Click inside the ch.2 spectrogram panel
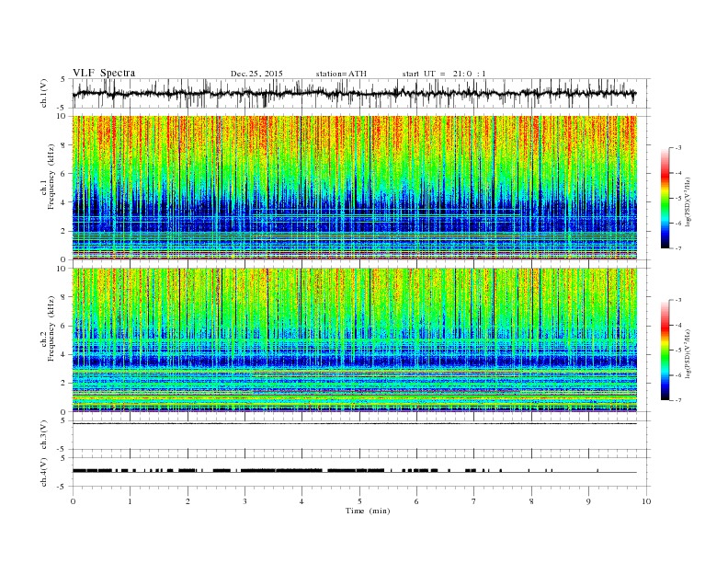This screenshot has width=728, height=563. (355, 339)
